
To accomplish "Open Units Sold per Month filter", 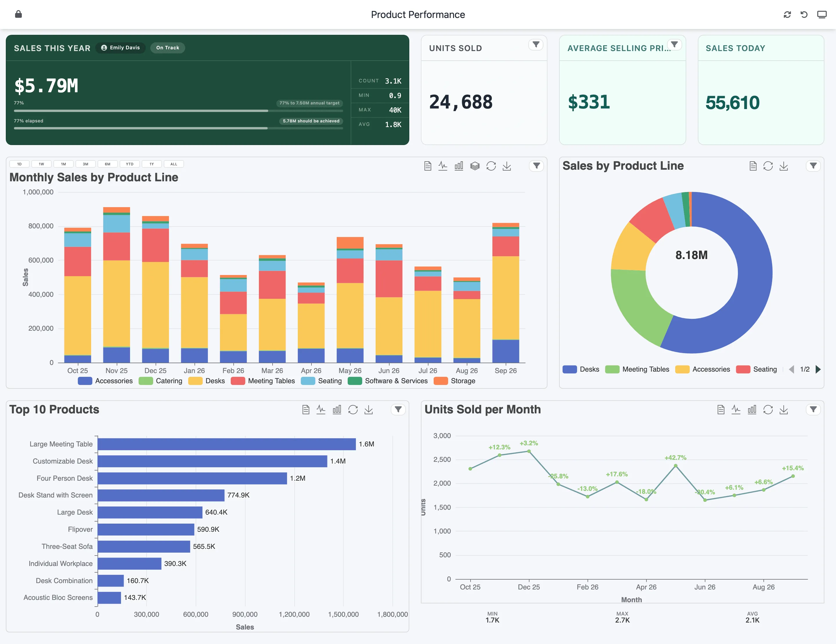I will tap(813, 410).
